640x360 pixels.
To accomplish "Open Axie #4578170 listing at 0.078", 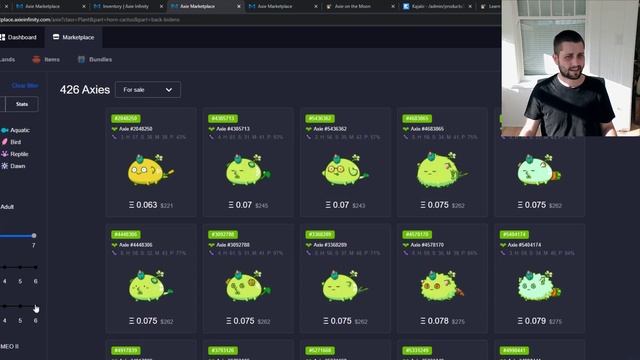I will [442, 278].
